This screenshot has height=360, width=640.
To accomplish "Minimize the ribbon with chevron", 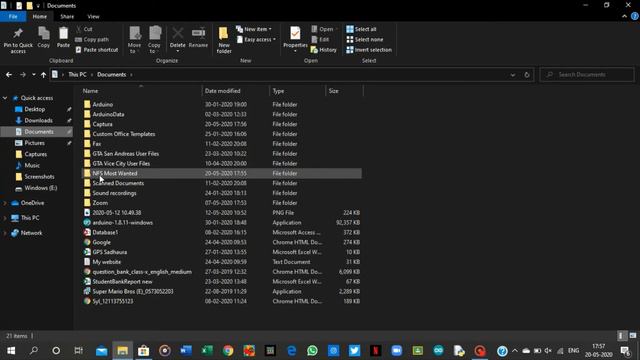I will point(624,16).
